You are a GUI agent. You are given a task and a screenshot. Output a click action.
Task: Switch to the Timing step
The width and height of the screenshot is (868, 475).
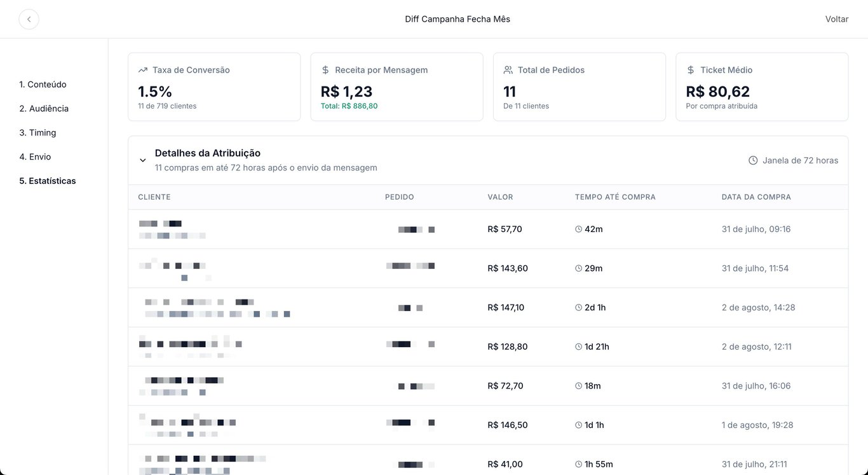[37, 133]
